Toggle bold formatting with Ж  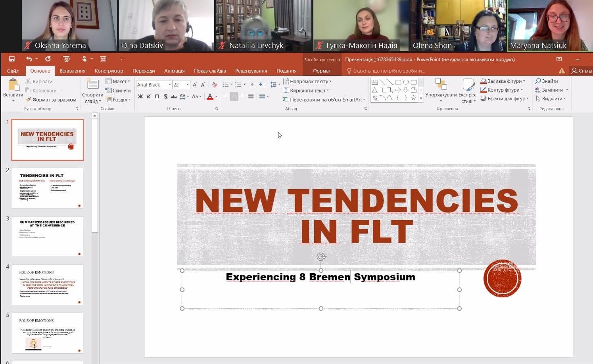tap(140, 96)
